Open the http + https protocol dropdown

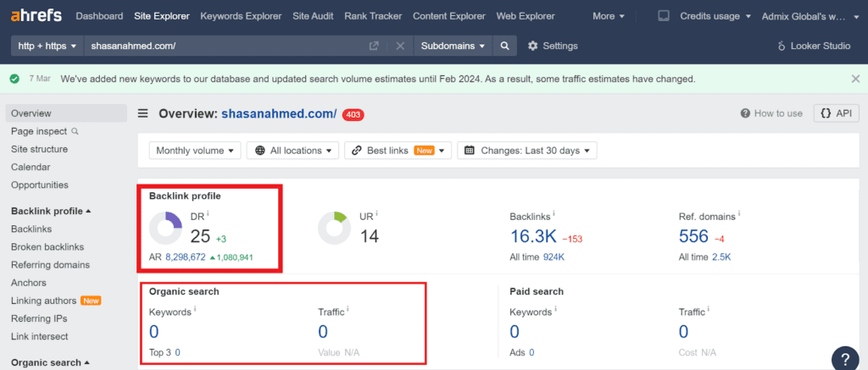[x=47, y=46]
